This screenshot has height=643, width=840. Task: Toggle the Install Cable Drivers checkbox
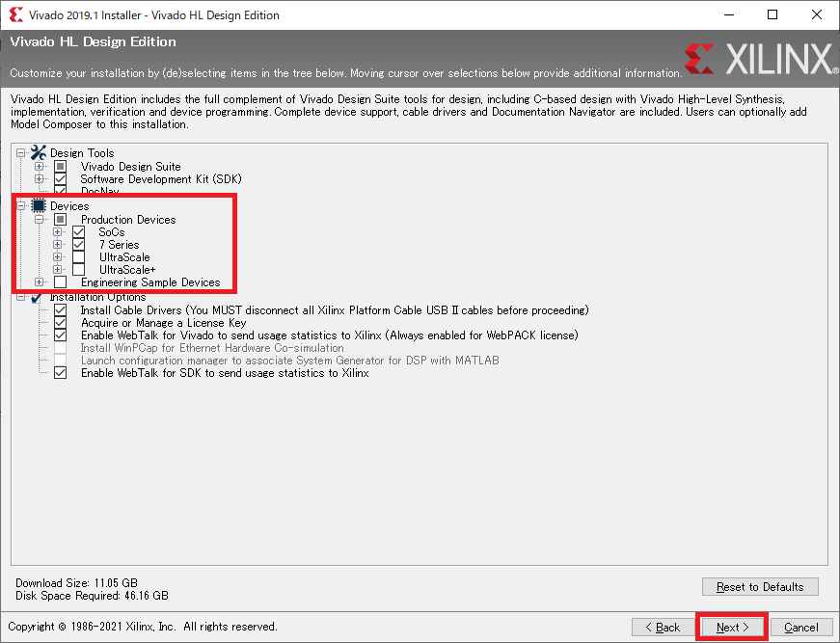coord(61,310)
